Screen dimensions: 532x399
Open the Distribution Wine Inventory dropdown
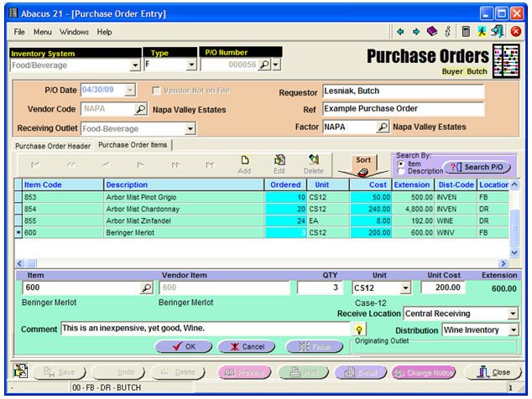coord(513,330)
